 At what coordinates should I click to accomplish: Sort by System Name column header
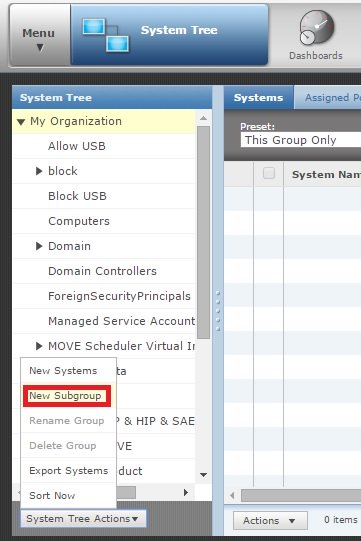coord(326,175)
